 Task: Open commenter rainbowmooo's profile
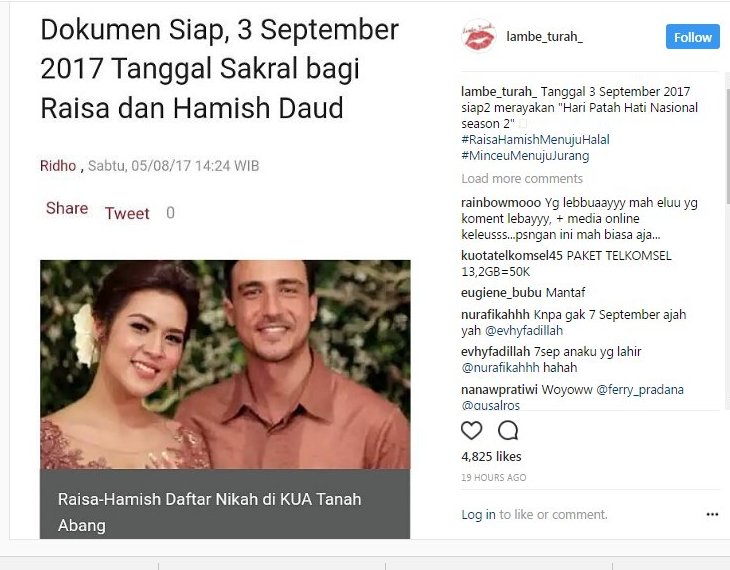point(501,203)
